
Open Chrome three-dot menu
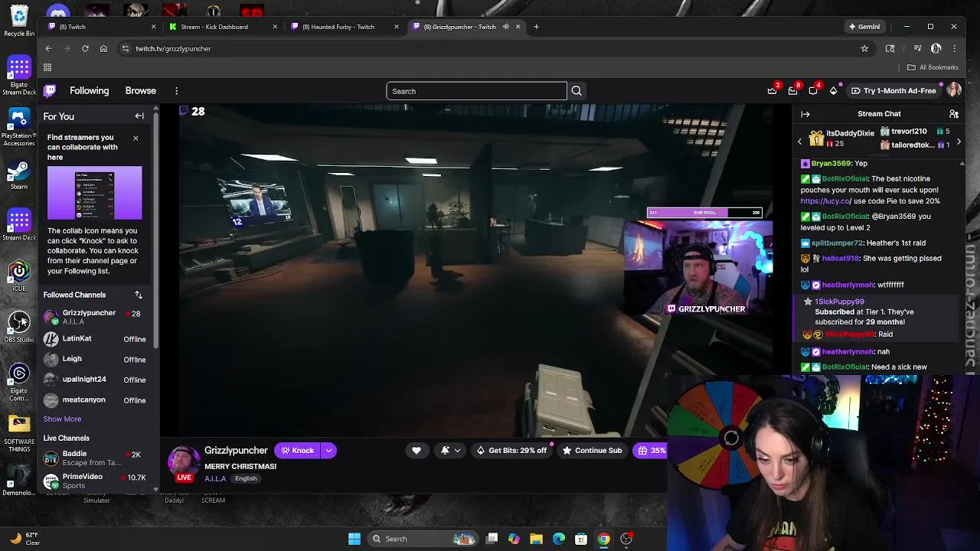[x=954, y=48]
